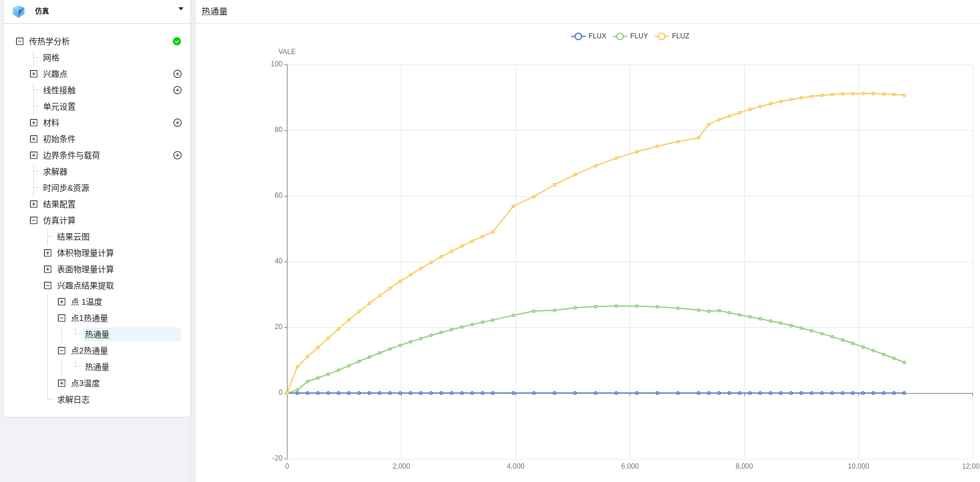Add a 材料 with plus icon
This screenshot has width=980, height=482.
177,123
